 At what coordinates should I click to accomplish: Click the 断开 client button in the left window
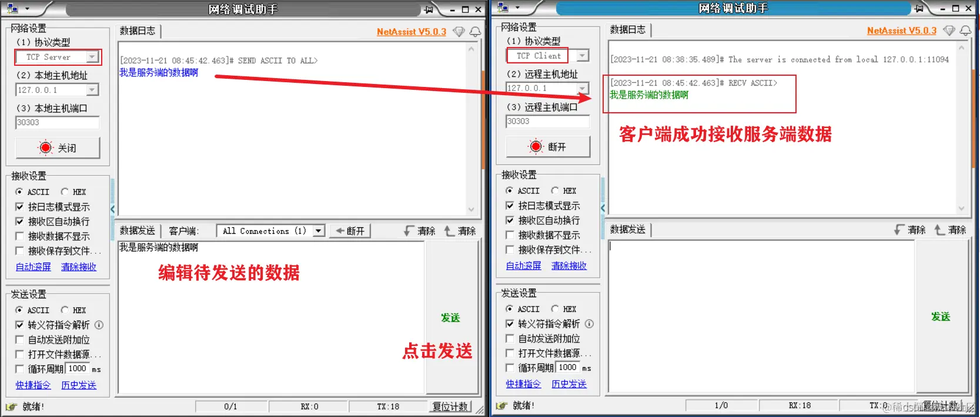point(350,231)
